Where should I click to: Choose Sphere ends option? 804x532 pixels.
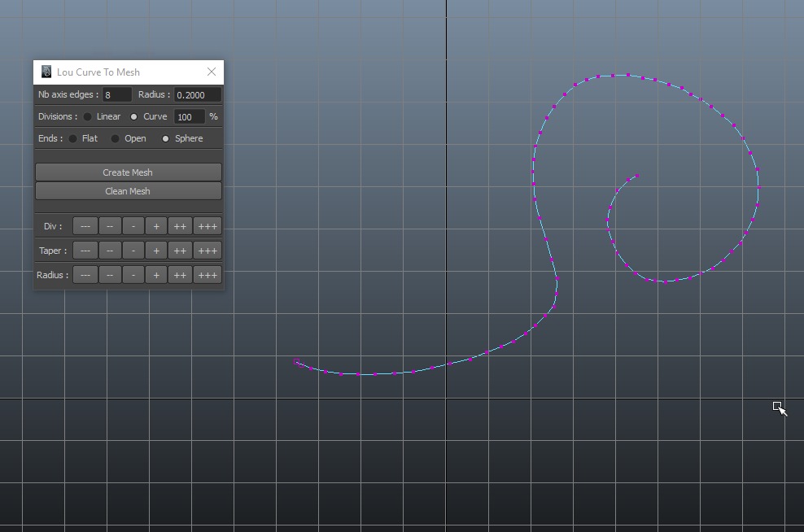point(166,138)
